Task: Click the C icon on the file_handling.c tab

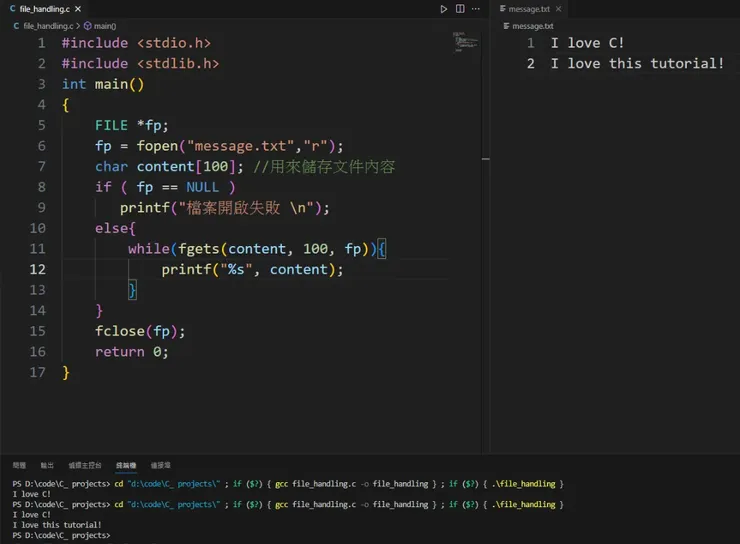Action: (x=12, y=8)
